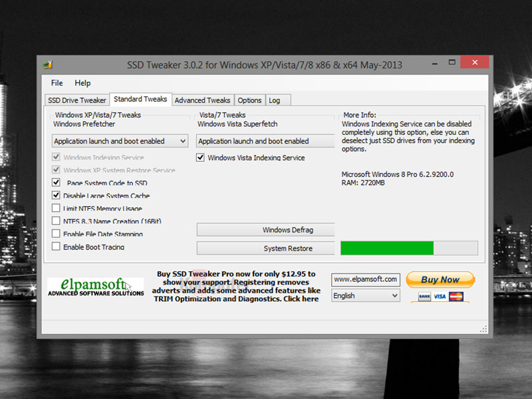The width and height of the screenshot is (532, 399).
Task: Click the window title text 'SSD Tweaker 3.0.2'
Action: pyautogui.click(x=265, y=65)
